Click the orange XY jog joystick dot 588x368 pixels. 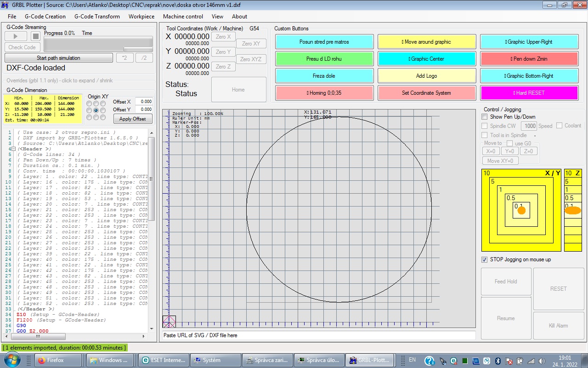521,210
